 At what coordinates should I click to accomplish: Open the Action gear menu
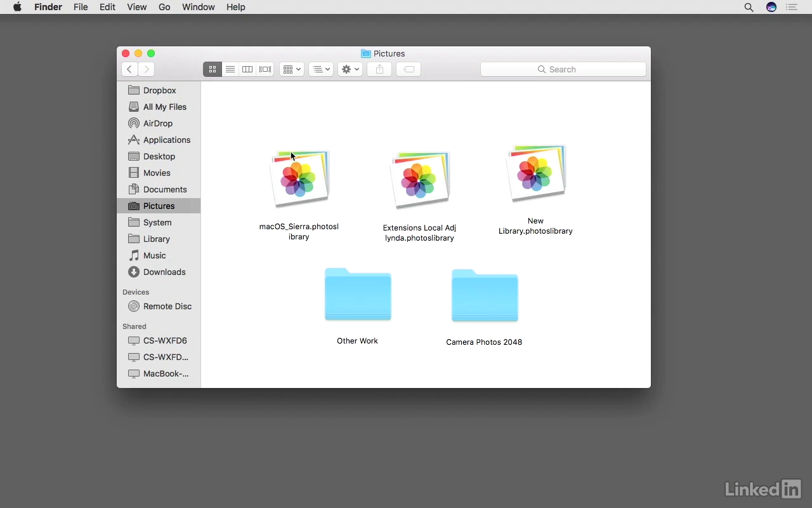pos(350,69)
